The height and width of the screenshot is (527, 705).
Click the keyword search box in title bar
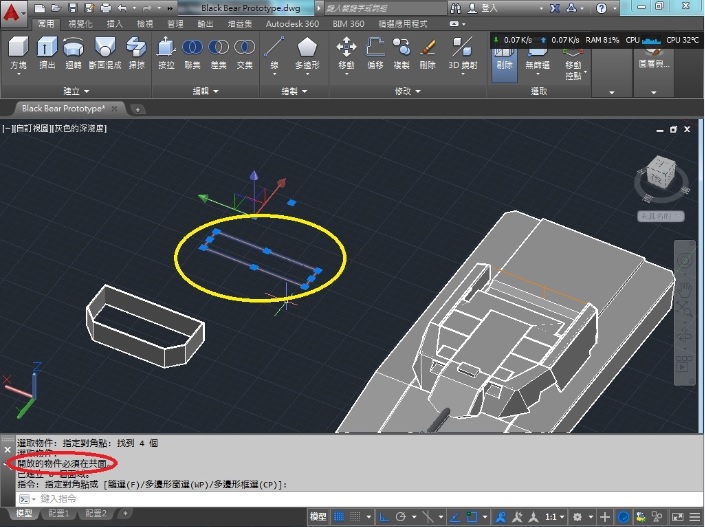click(x=385, y=8)
